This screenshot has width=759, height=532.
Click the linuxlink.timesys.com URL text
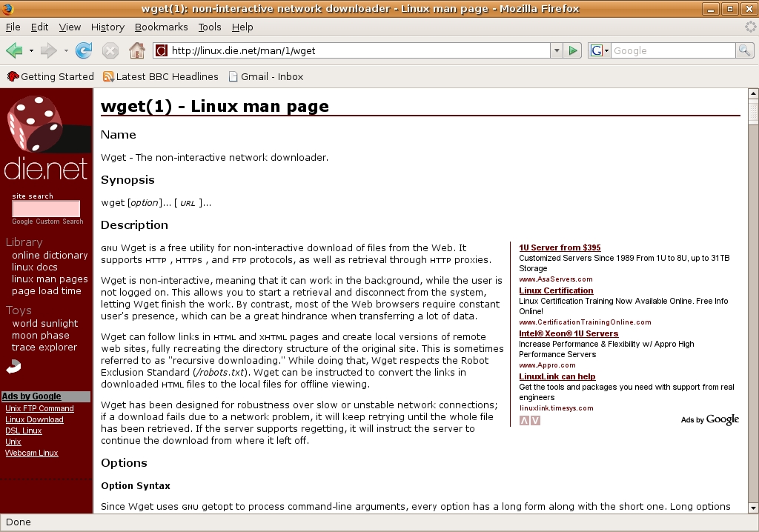pos(556,408)
